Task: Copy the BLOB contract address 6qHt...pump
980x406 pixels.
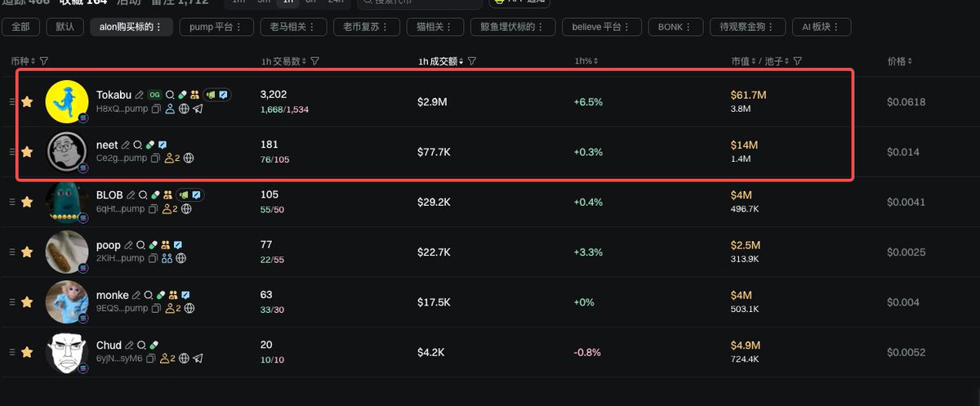Action: coord(154,209)
